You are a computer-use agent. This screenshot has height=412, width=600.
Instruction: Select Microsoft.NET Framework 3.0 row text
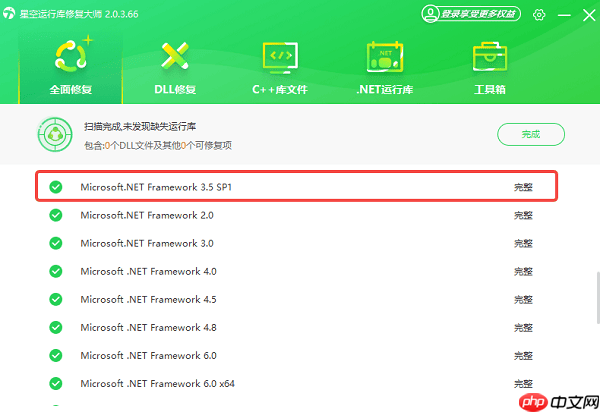pos(147,243)
